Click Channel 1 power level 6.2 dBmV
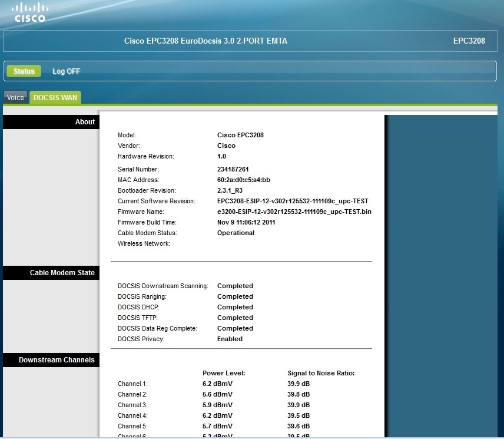The height and width of the screenshot is (439, 504). [218, 384]
